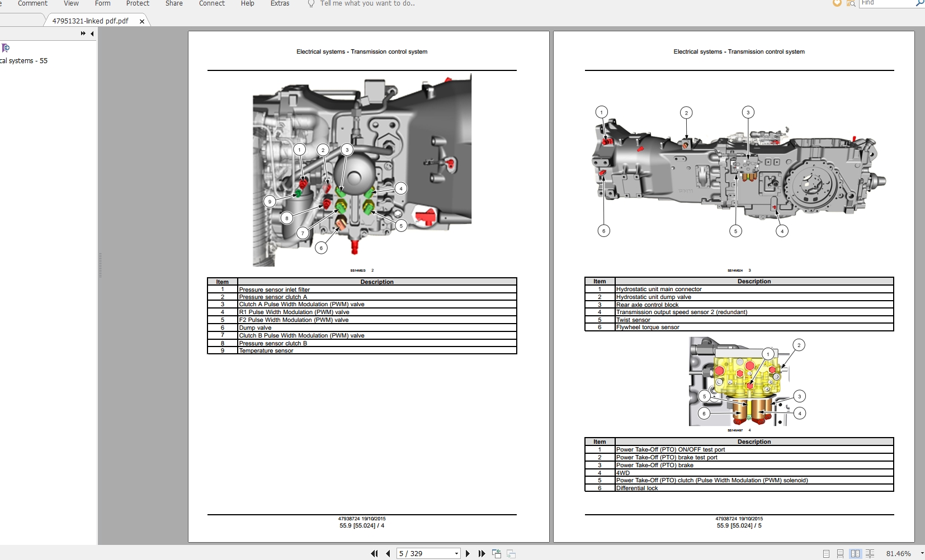Click the bookmark icon in the side panel
This screenshot has width=925, height=560.
(6, 48)
